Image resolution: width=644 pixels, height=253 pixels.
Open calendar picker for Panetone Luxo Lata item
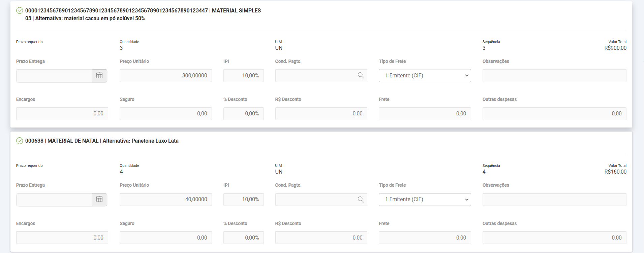tap(99, 199)
